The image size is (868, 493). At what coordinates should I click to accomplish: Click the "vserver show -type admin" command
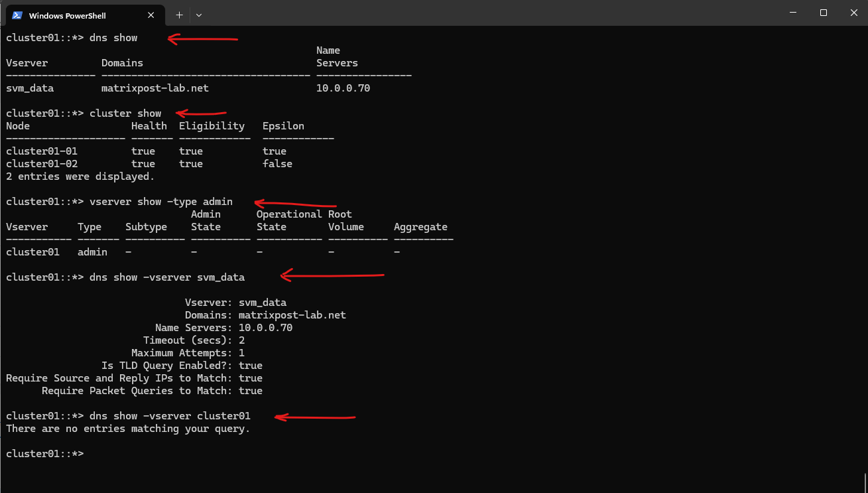click(x=160, y=202)
